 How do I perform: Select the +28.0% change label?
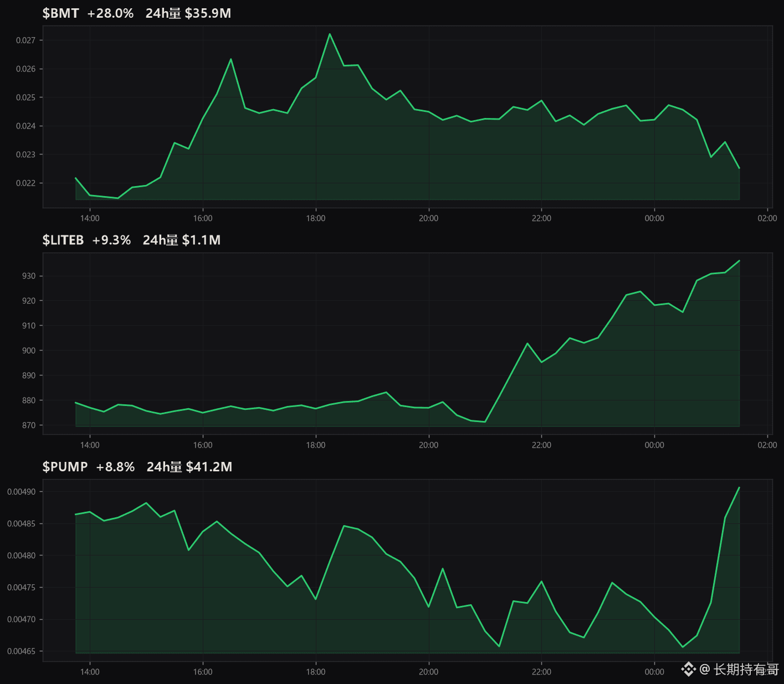(x=111, y=13)
